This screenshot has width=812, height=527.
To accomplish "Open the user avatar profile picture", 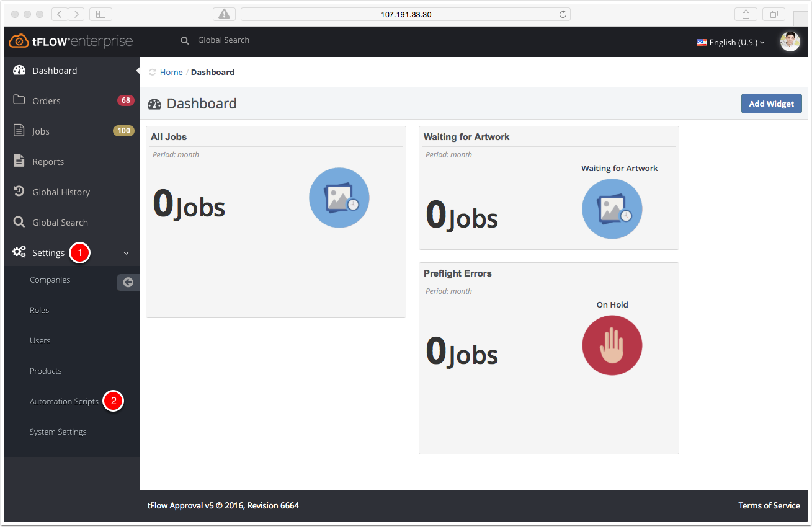I will tap(790, 42).
